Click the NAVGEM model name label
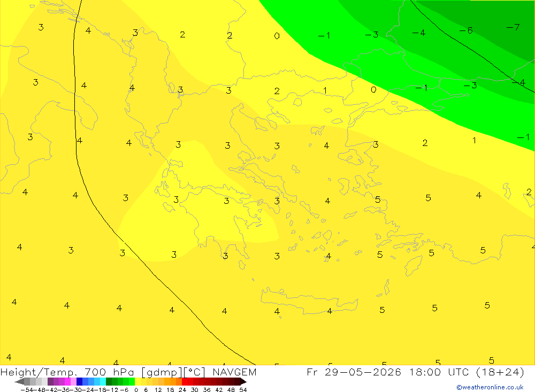535x392 pixels. (234, 372)
